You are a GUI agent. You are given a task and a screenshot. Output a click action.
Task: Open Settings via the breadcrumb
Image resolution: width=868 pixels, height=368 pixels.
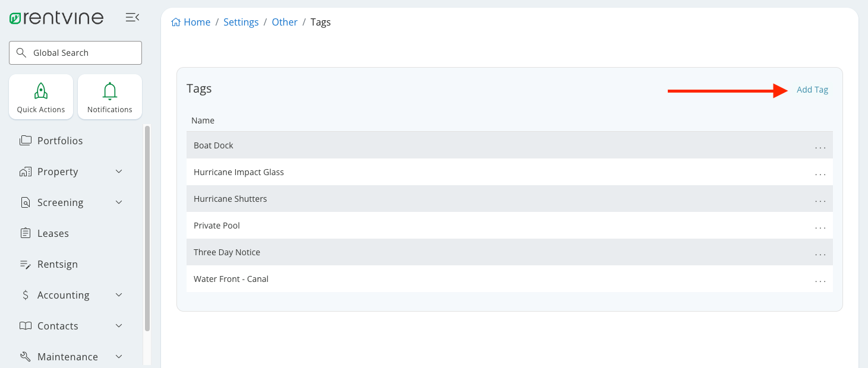coord(241,21)
